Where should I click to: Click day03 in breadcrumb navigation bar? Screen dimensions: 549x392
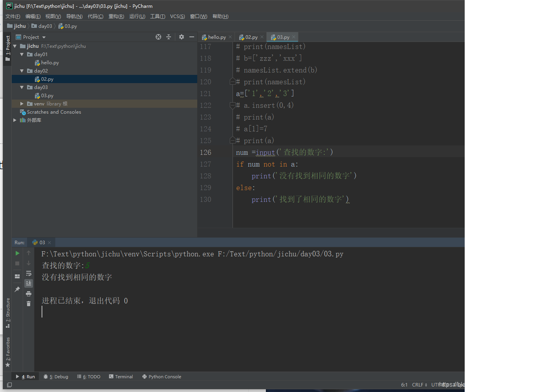tap(42, 26)
